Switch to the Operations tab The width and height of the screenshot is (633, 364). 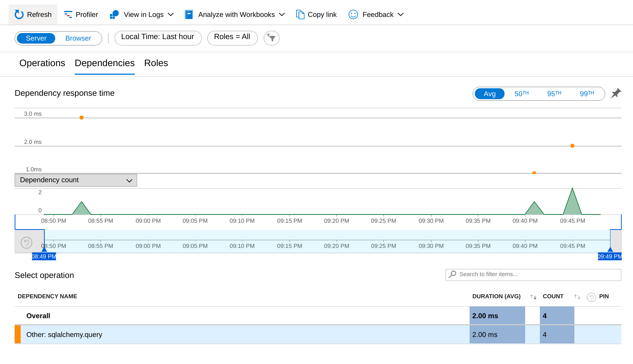point(42,63)
